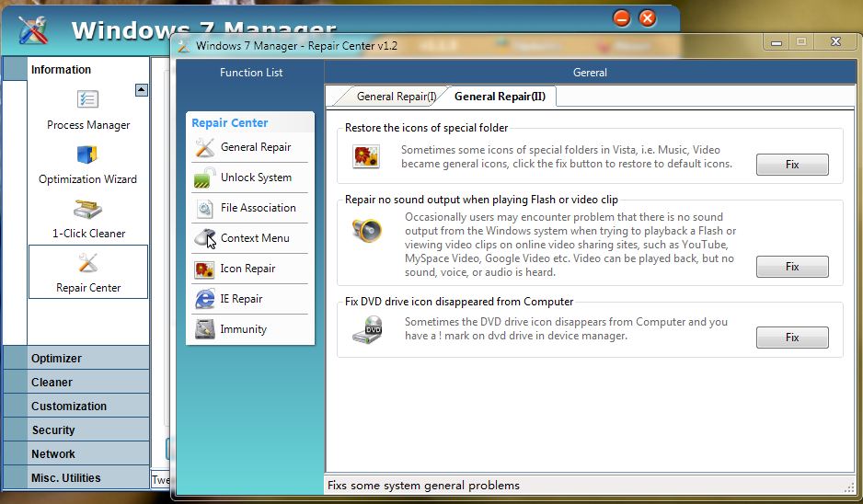
Task: Click 'Restore the icons of special folder' title
Action: [x=427, y=128]
